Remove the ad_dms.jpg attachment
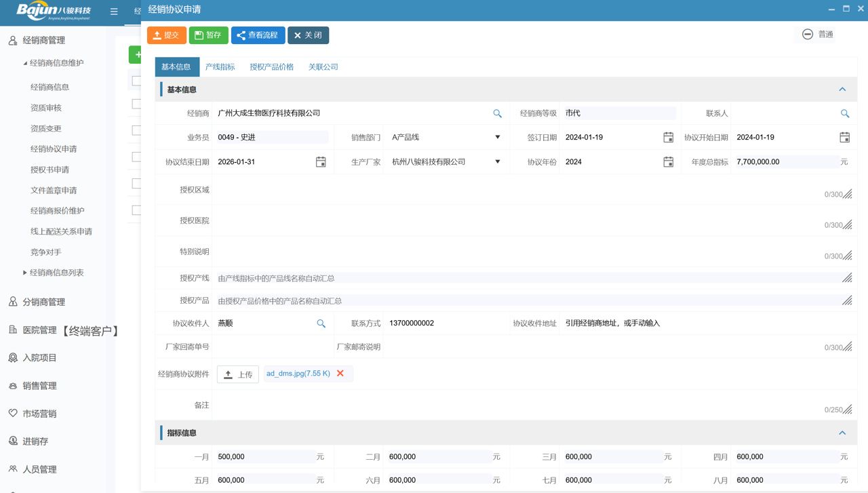The height and width of the screenshot is (493, 868). click(340, 374)
